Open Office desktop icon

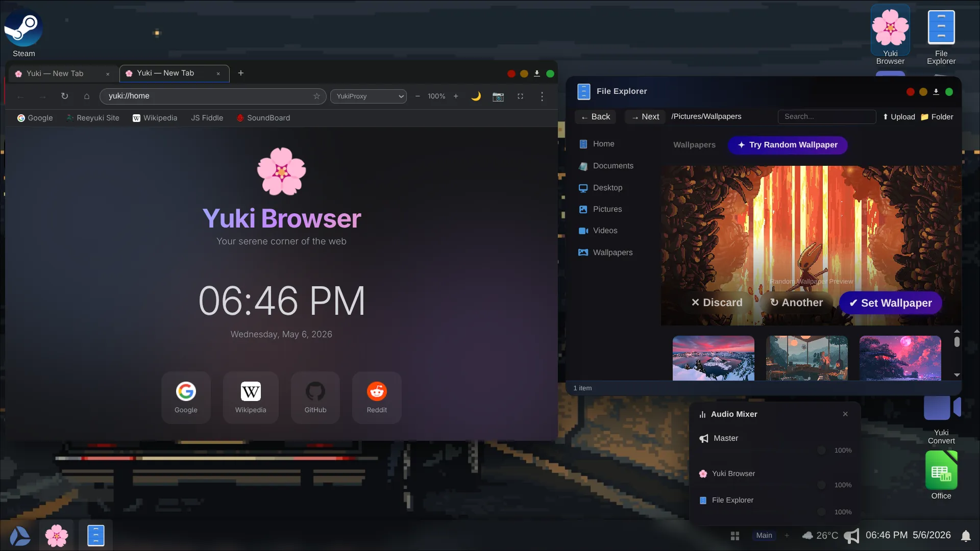click(941, 475)
